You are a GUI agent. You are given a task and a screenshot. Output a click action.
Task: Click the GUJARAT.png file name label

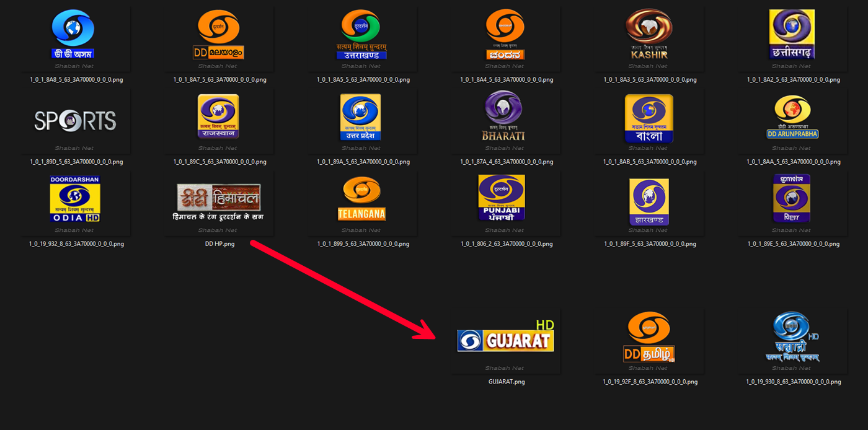coord(507,382)
